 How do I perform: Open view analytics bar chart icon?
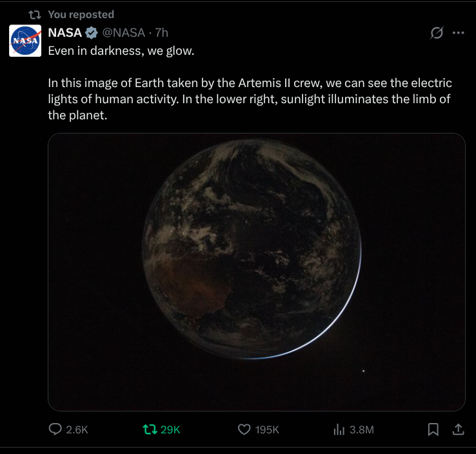pyautogui.click(x=338, y=429)
